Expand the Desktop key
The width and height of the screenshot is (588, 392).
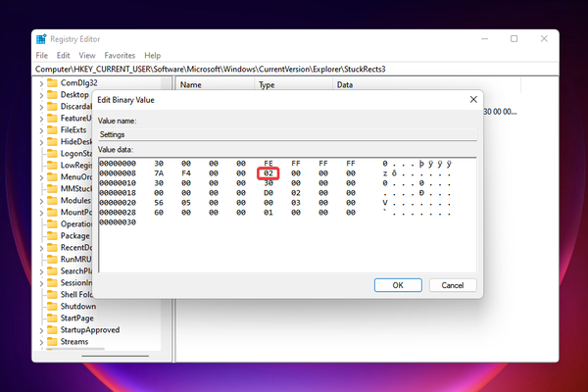[x=41, y=95]
